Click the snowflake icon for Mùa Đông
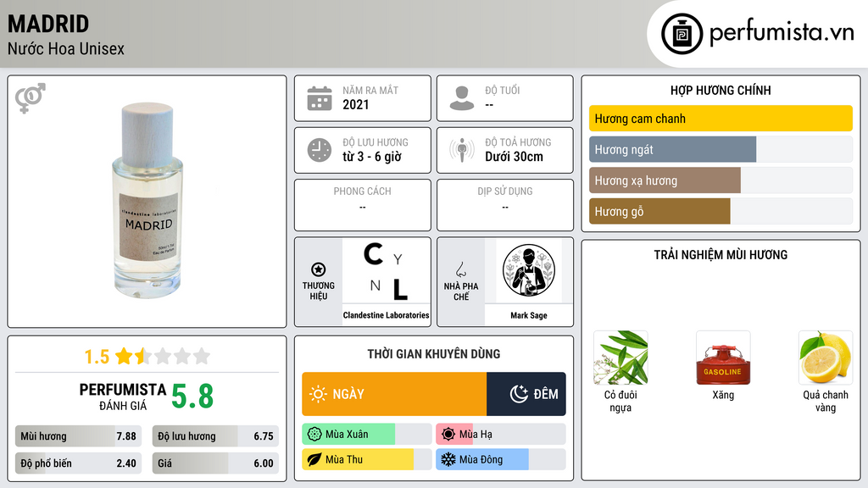The width and height of the screenshot is (868, 488). pyautogui.click(x=448, y=460)
